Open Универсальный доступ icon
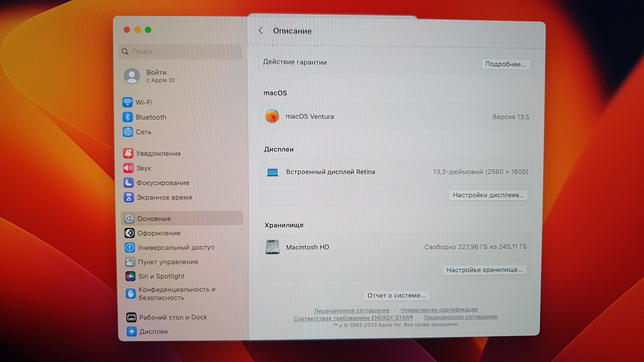 (x=130, y=247)
